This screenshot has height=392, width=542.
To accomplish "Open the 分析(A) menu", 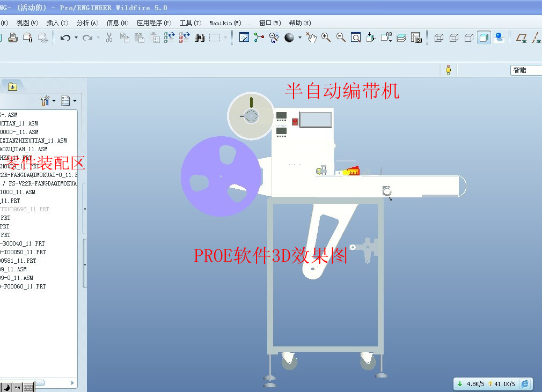I will pos(87,23).
